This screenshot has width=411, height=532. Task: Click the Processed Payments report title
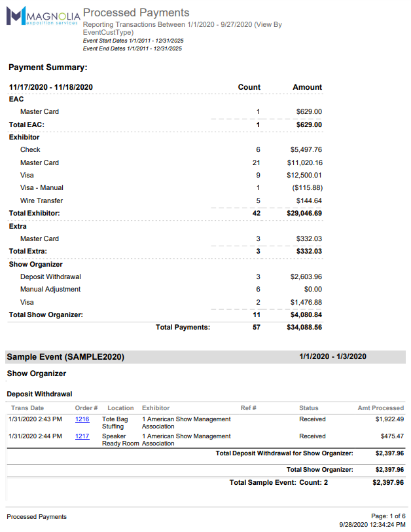coord(136,12)
